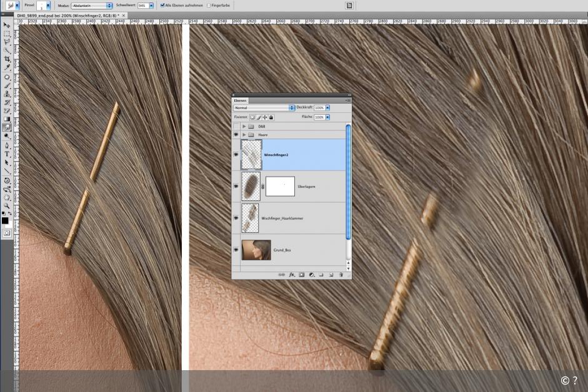Open the fx layer style menu
This screenshot has height=392, width=588.
click(292, 275)
